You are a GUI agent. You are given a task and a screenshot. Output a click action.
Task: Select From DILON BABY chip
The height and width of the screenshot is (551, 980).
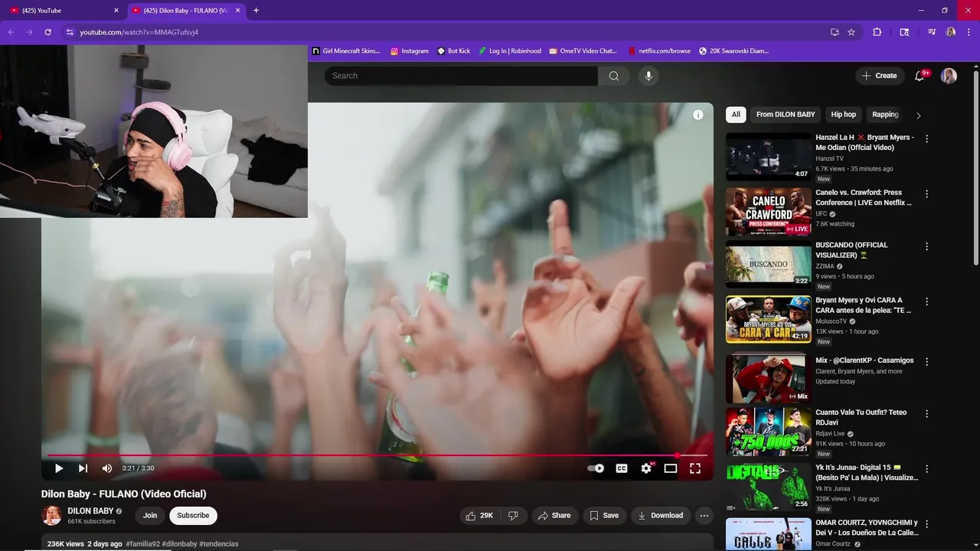click(786, 115)
